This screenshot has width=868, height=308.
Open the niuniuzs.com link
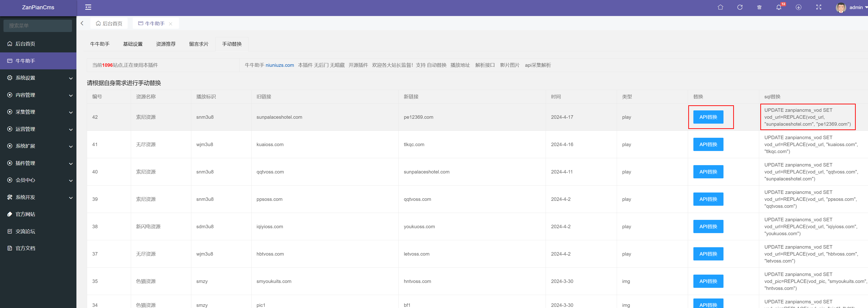click(280, 65)
